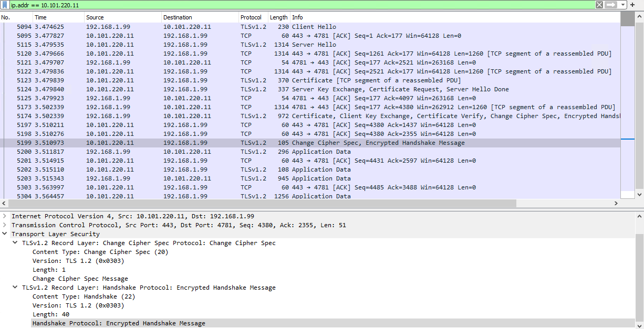Select Content Type: Handshake (22) field
The width and height of the screenshot is (644, 329).
(85, 296)
